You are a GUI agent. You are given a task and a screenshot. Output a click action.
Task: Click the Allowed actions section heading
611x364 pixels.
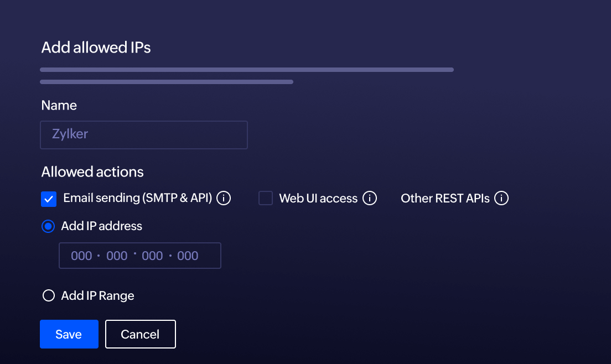(x=92, y=171)
